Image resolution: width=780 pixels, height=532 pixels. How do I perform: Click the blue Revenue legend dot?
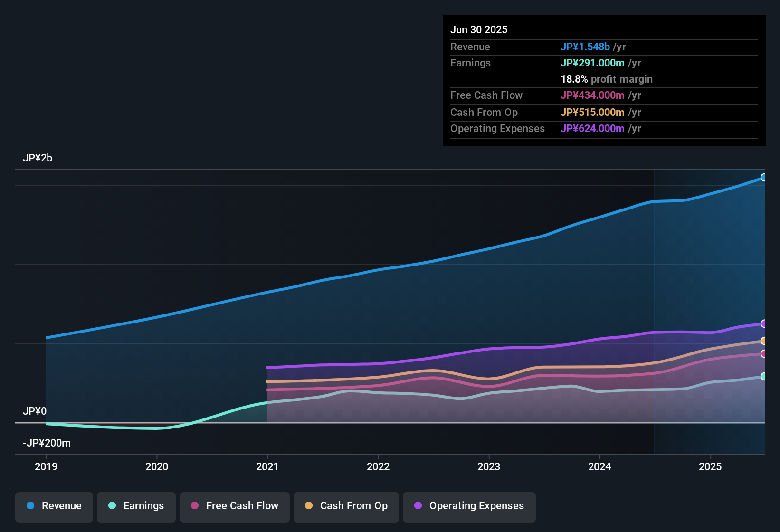pos(30,505)
